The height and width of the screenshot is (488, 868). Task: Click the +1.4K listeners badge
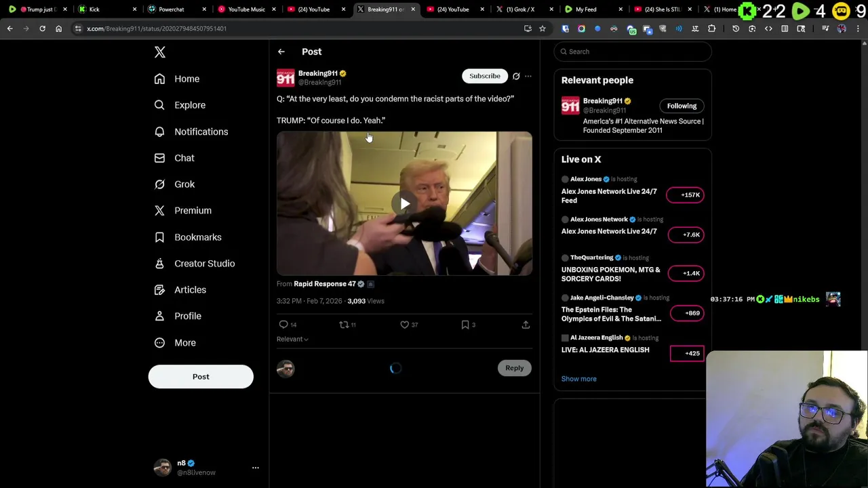686,274
